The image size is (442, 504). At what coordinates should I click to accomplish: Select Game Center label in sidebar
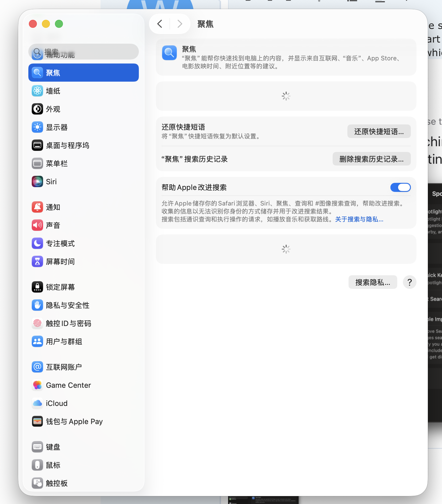(69, 385)
